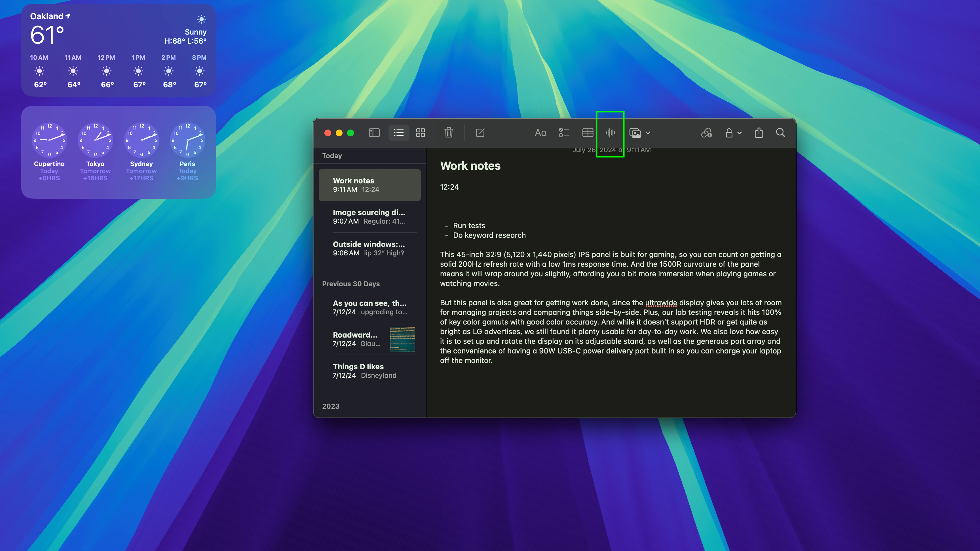
Task: Select Outside windows note
Action: tap(369, 248)
